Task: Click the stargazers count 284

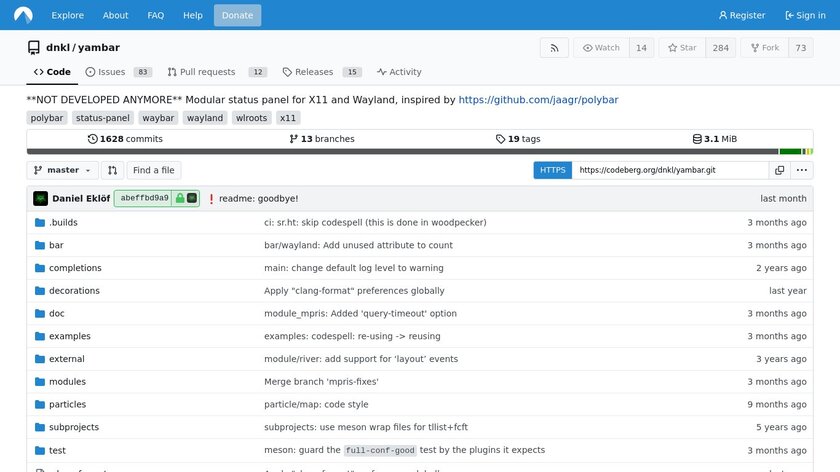Action: 721,48
